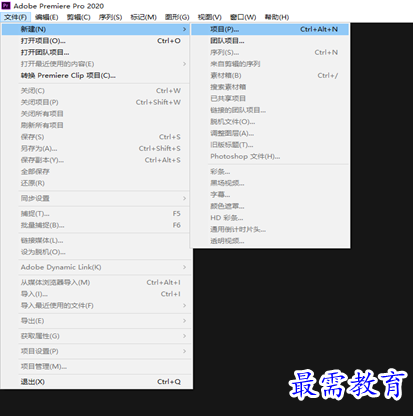Image resolution: width=413 pixels, height=416 pixels.
Task: Choose 项目管理(M)... menu entry
Action: click(x=96, y=367)
